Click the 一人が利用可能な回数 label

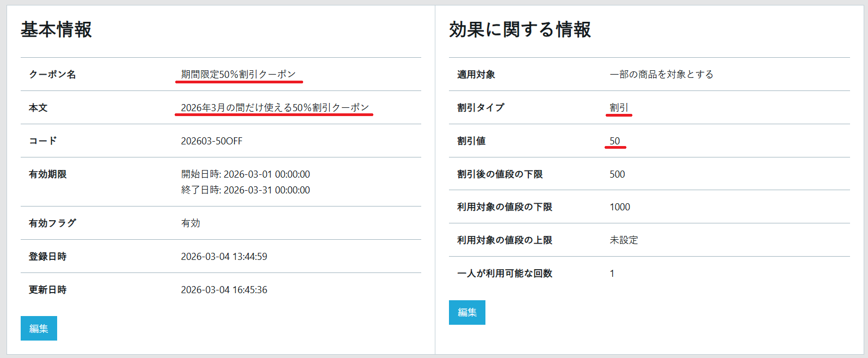[504, 273]
